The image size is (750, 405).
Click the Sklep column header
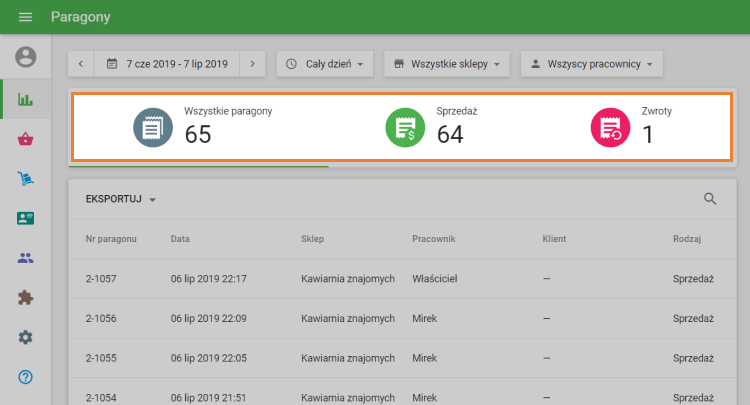coord(312,239)
